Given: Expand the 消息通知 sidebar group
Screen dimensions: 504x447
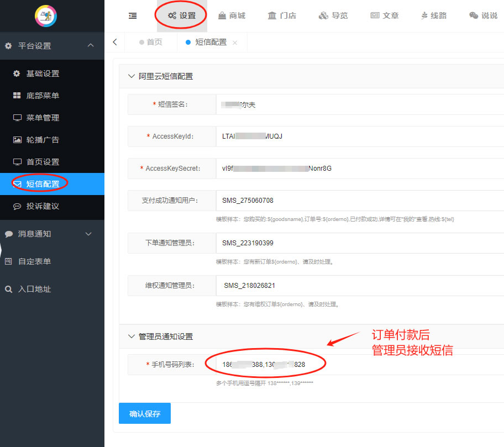Looking at the screenshot, I should pos(88,234).
